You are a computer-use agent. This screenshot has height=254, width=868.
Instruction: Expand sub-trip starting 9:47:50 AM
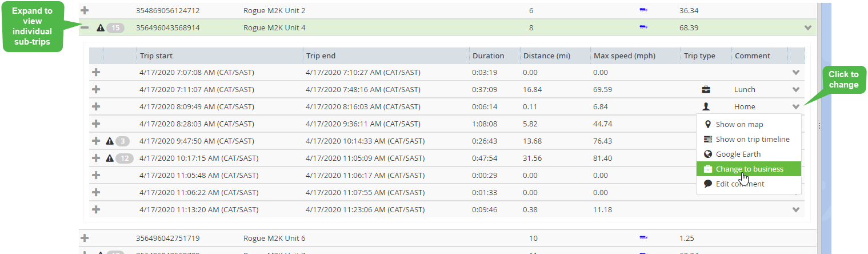(x=96, y=141)
